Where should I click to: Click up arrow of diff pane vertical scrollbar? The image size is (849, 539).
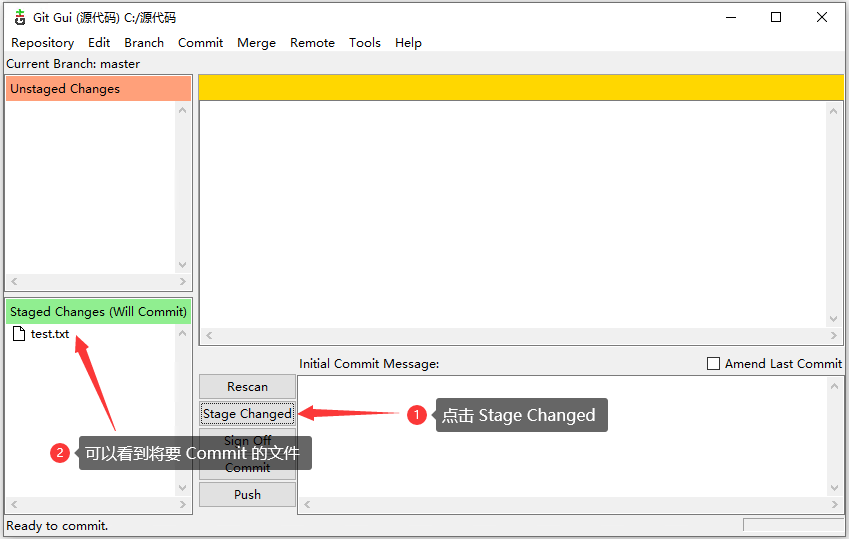[834, 111]
